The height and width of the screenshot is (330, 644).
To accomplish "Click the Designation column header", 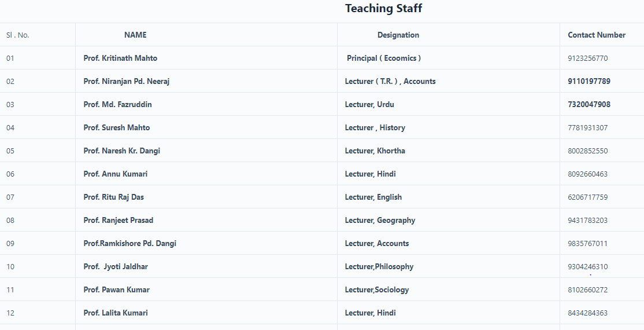I will coord(398,35).
